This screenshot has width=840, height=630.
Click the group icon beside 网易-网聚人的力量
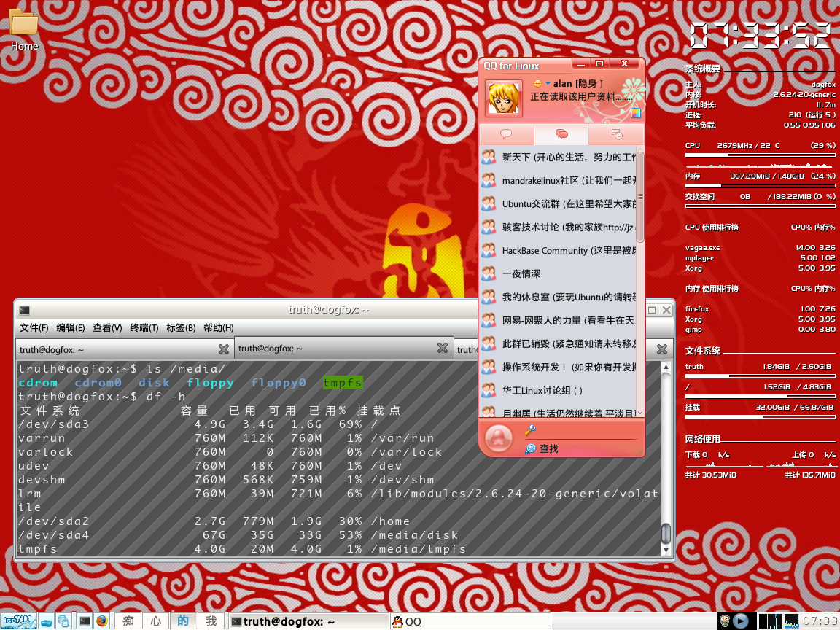click(489, 320)
